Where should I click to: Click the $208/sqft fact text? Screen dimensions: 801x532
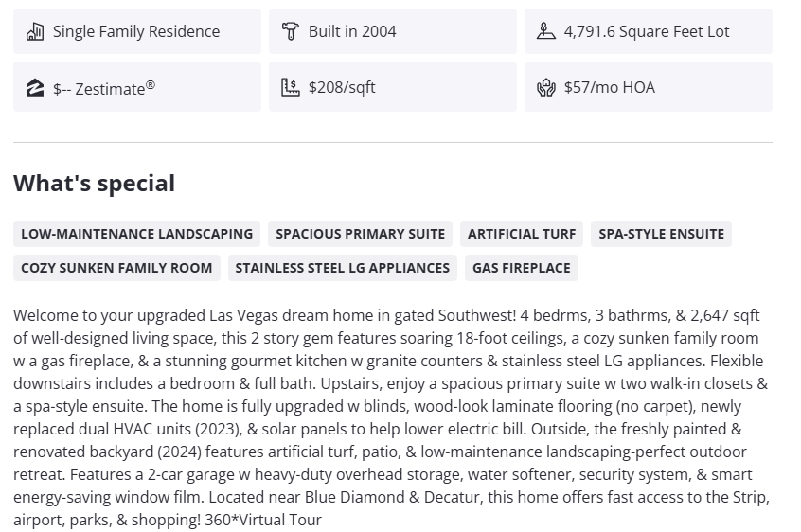pyautogui.click(x=342, y=88)
